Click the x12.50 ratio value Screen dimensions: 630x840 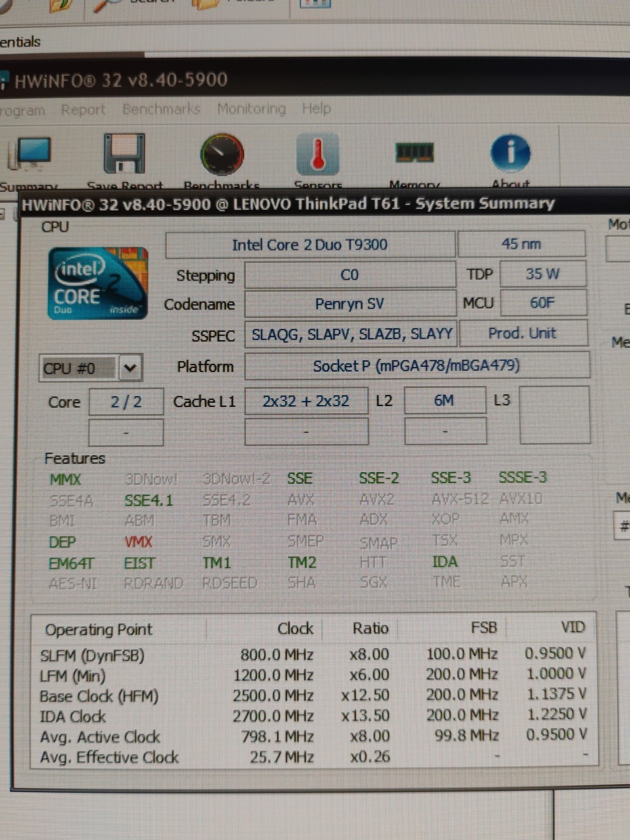pos(365,695)
